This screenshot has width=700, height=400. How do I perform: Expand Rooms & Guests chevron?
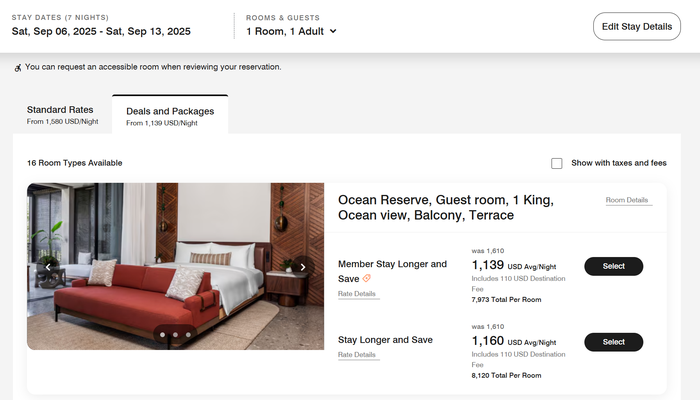tap(333, 31)
